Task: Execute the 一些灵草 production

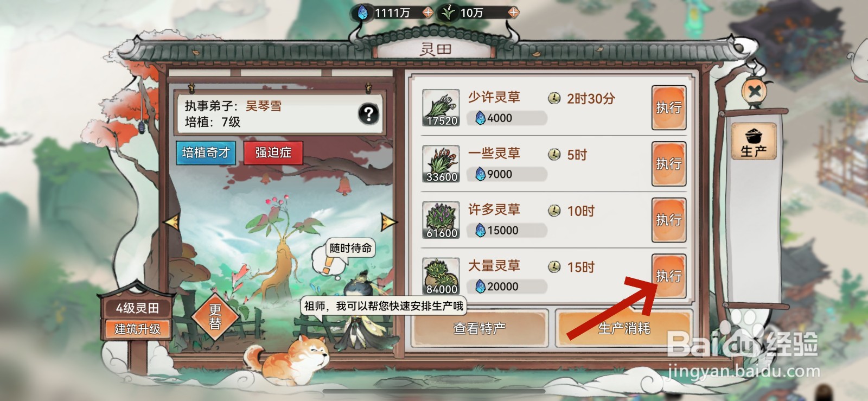Action: click(x=669, y=163)
